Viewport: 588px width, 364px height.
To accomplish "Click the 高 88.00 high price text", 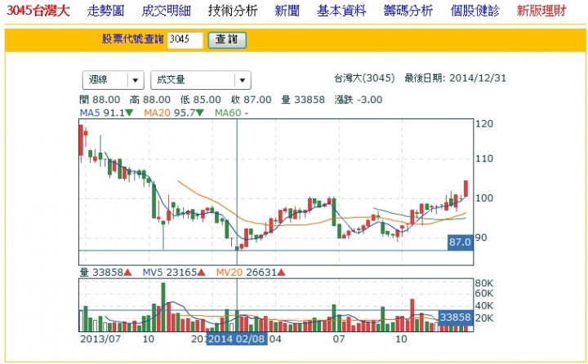I will pyautogui.click(x=150, y=100).
